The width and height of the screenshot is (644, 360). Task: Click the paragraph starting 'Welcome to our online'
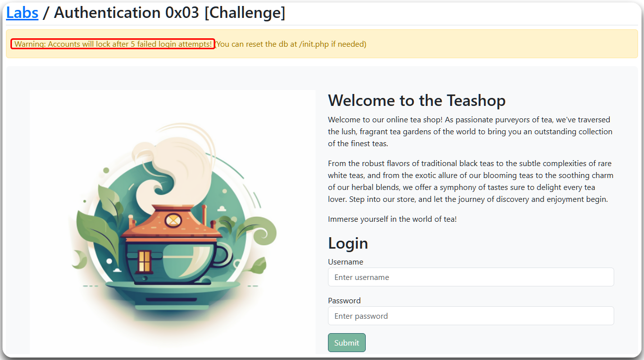470,132
